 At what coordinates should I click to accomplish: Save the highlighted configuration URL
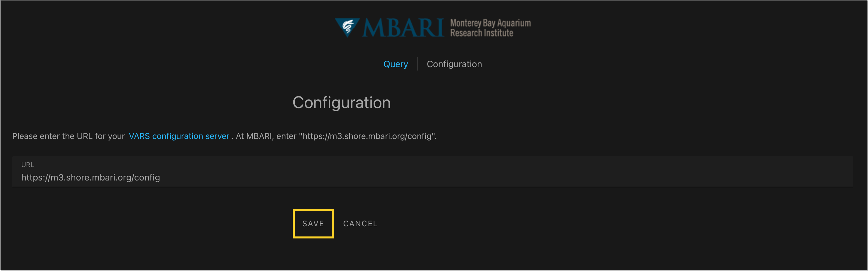click(313, 223)
